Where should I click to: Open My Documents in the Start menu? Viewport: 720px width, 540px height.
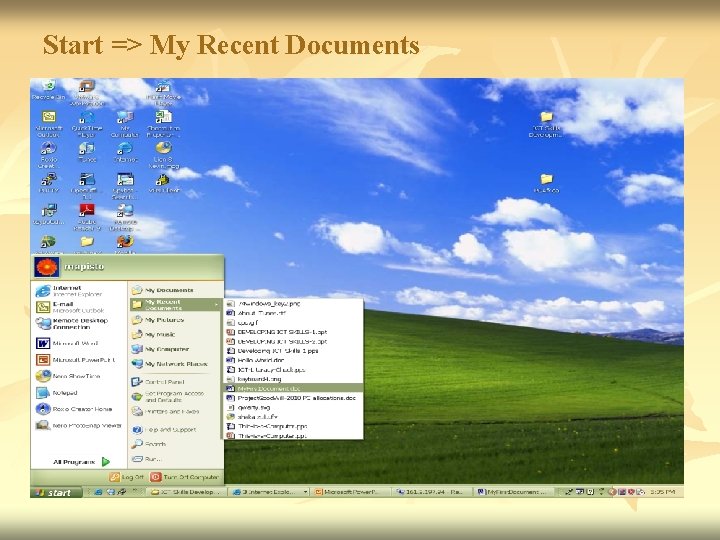coord(175,290)
